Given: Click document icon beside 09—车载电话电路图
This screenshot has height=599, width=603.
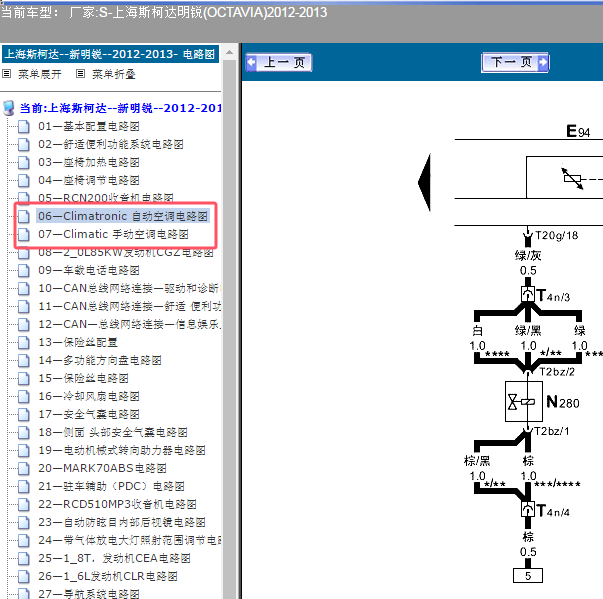Looking at the screenshot, I should coord(23,270).
